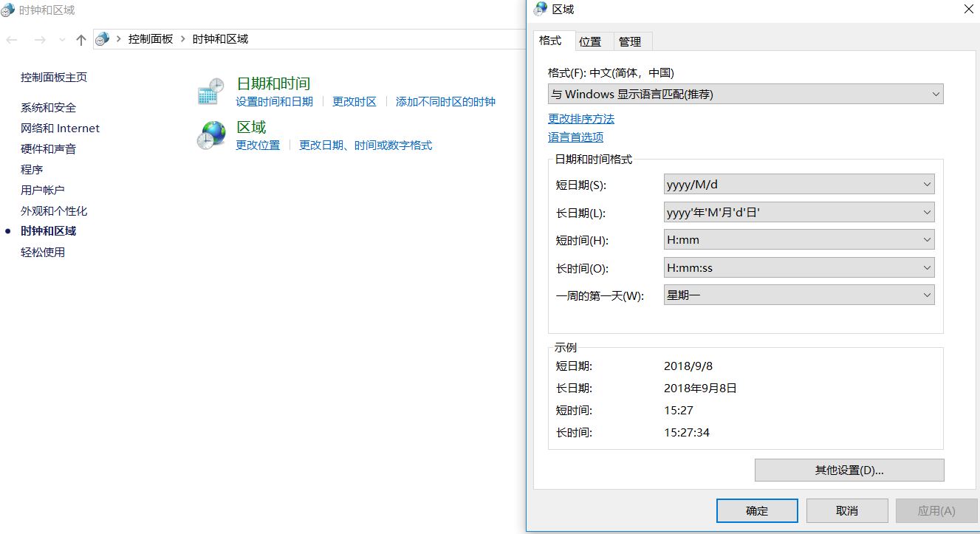Viewport: 980px width, 534px height.
Task: Click the back arrow in Control Panel
Action: (x=12, y=40)
